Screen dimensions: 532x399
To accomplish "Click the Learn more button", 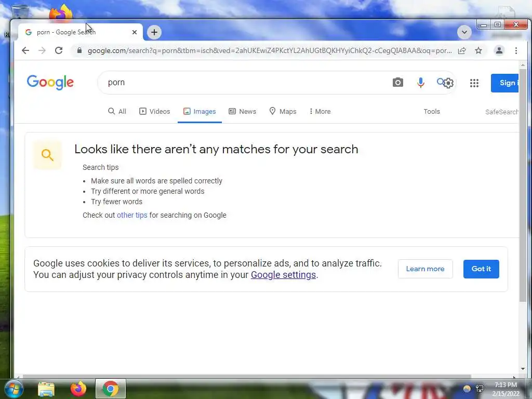I will [x=425, y=269].
